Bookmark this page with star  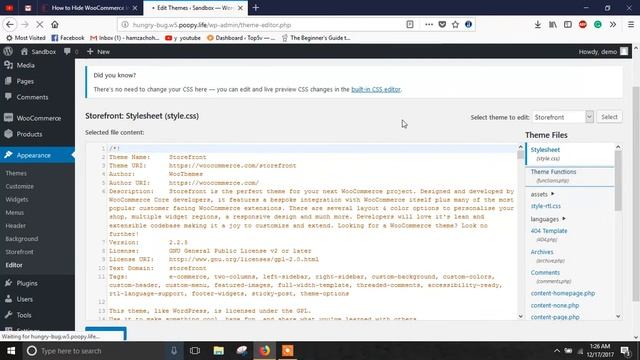(456, 24)
